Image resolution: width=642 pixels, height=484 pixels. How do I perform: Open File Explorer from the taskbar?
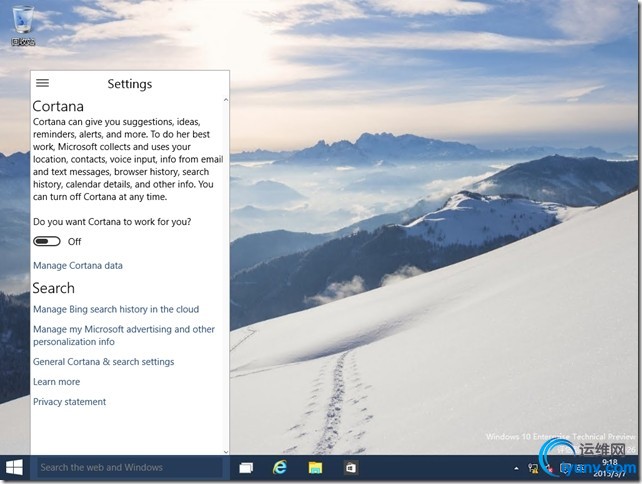(315, 467)
